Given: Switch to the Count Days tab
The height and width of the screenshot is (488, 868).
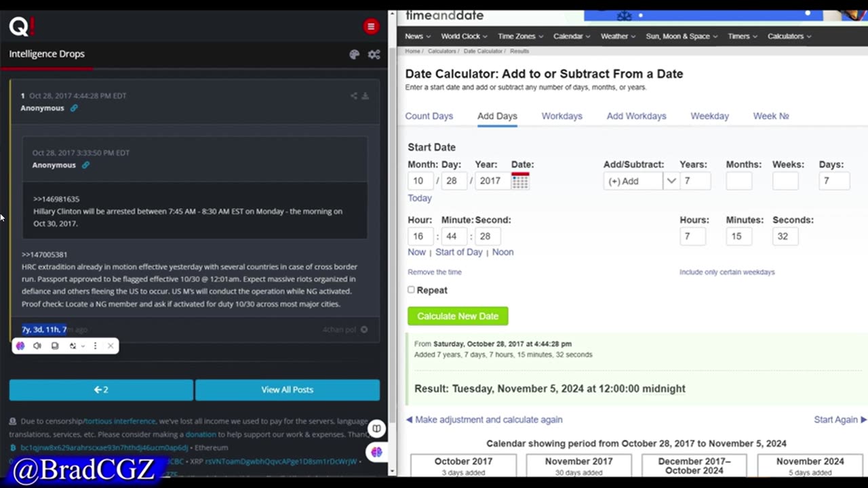Looking at the screenshot, I should pos(429,116).
